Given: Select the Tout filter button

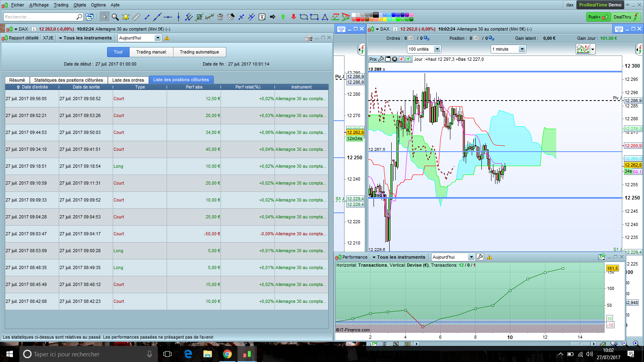Looking at the screenshot, I should point(118,52).
